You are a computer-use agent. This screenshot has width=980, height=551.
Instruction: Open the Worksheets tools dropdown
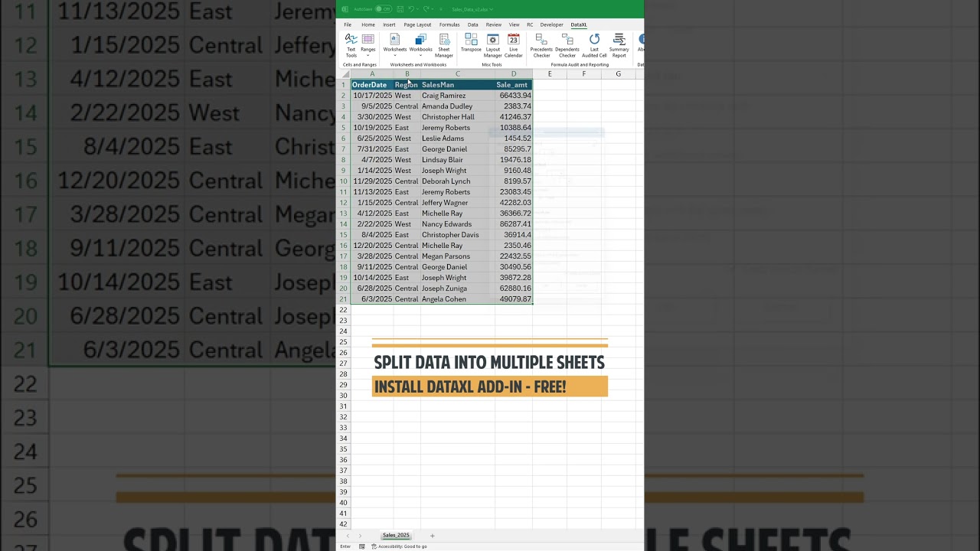pyautogui.click(x=395, y=45)
